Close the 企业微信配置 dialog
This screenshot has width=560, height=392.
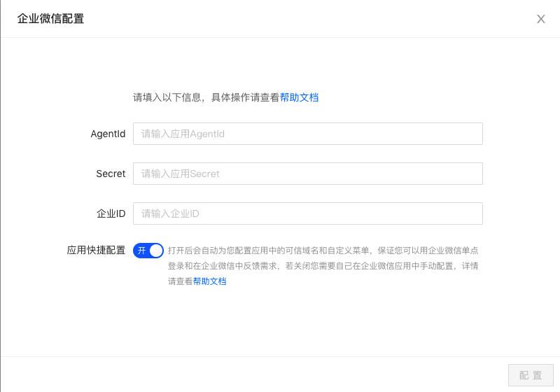click(x=540, y=19)
